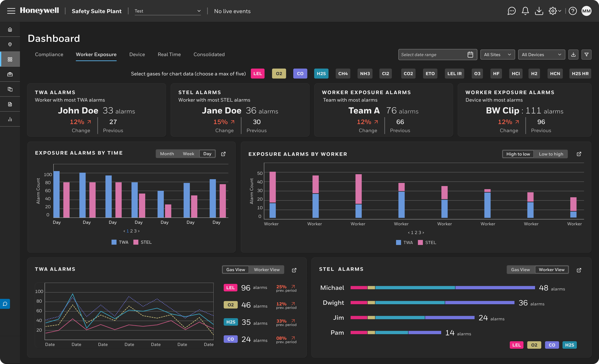This screenshot has width=599, height=364.
Task: Open the All Devices dropdown
Action: (x=541, y=55)
